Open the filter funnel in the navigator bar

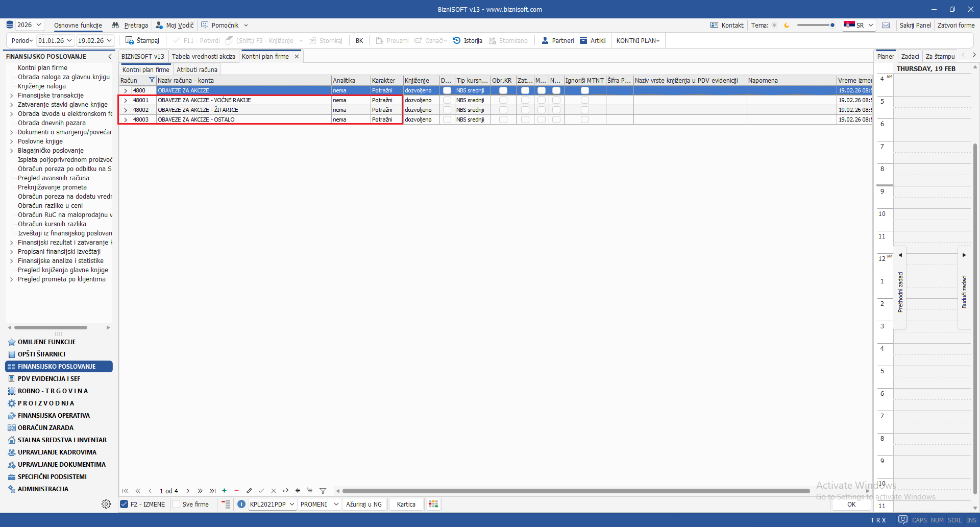tap(323, 491)
